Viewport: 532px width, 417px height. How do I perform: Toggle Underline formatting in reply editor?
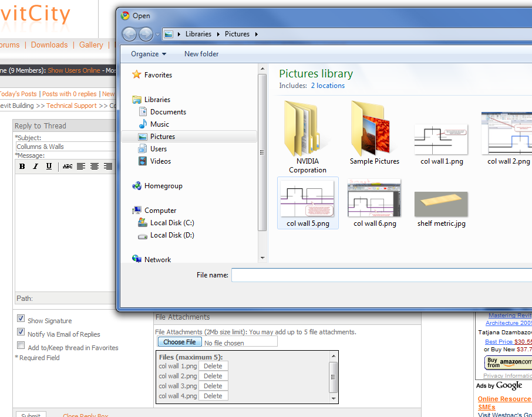click(x=49, y=167)
